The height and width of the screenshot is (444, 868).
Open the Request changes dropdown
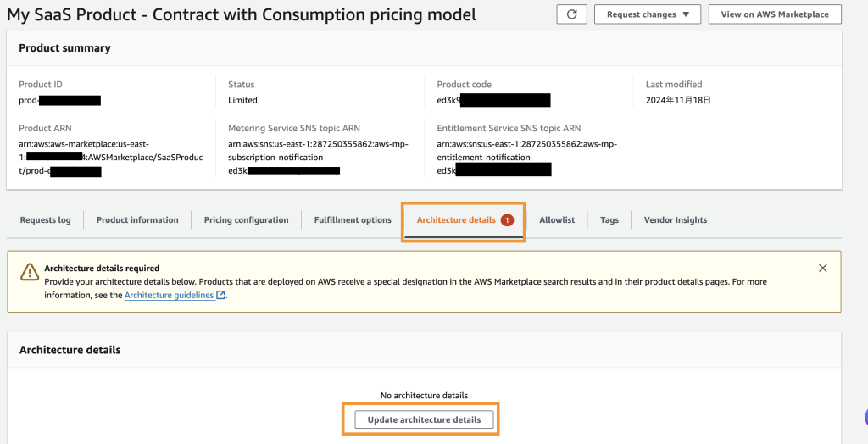[648, 14]
